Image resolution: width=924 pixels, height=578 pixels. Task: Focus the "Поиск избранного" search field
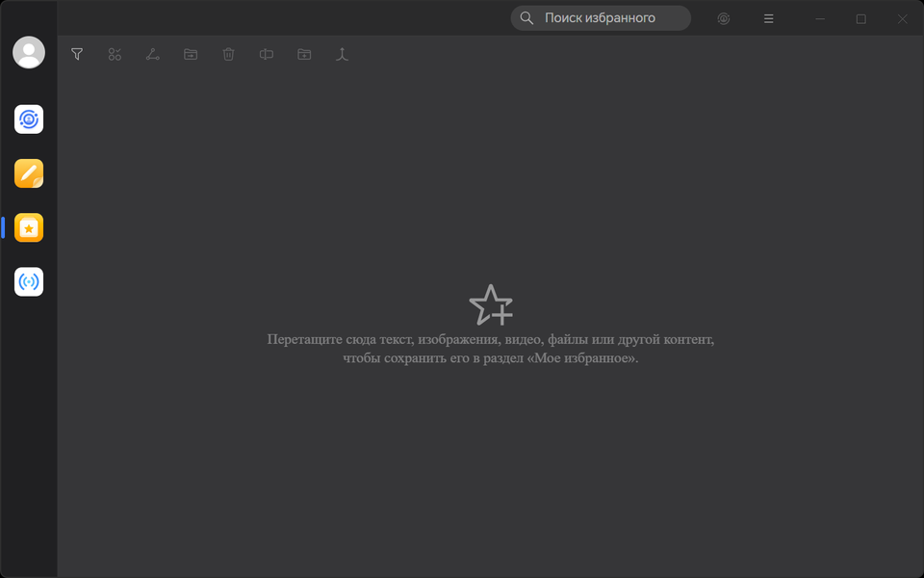(601, 18)
